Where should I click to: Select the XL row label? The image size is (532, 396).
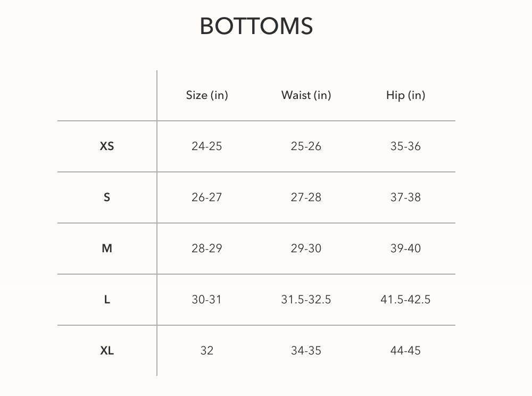[107, 351]
